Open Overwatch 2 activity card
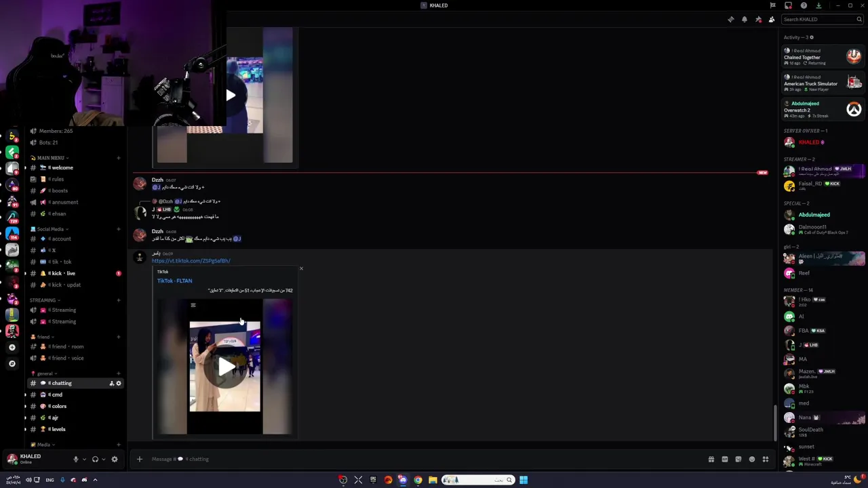868x488 pixels. [x=823, y=109]
